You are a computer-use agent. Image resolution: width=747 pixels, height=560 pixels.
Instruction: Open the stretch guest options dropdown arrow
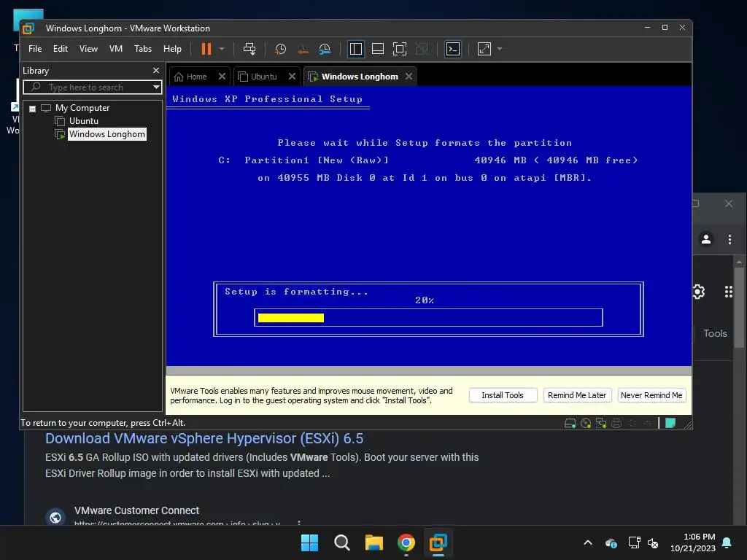point(499,49)
